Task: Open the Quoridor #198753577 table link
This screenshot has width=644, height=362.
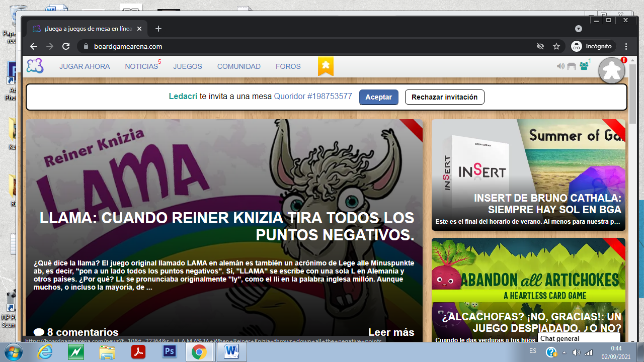Action: tap(313, 97)
